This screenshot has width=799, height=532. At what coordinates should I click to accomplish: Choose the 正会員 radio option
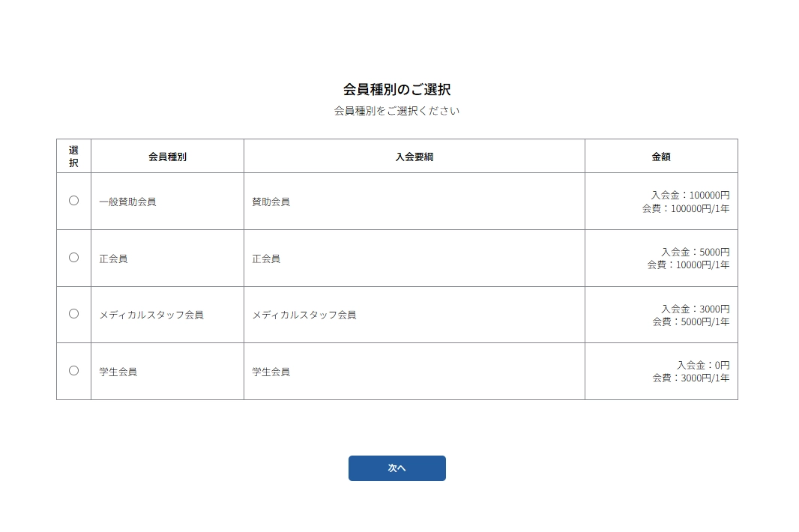(x=73, y=257)
